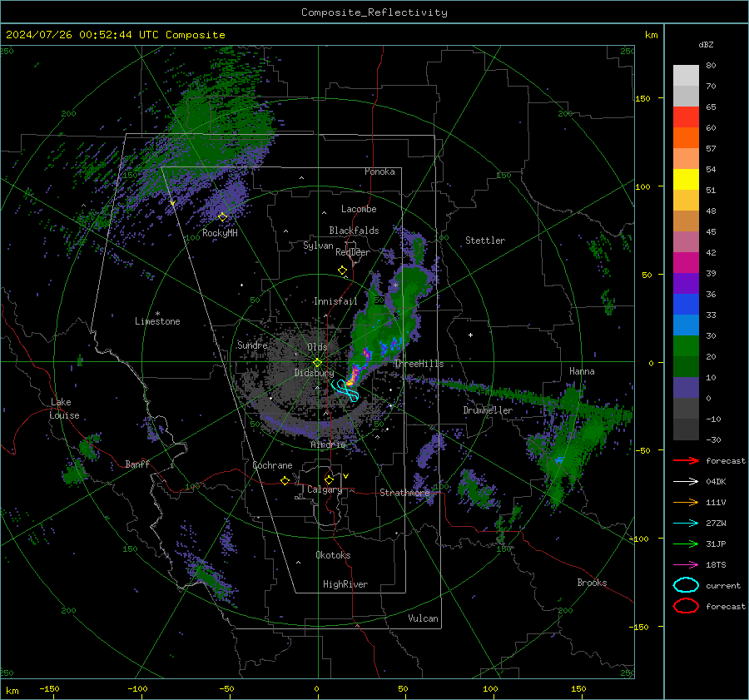Click the ThreeHills label
The image size is (749, 700).
tap(419, 364)
